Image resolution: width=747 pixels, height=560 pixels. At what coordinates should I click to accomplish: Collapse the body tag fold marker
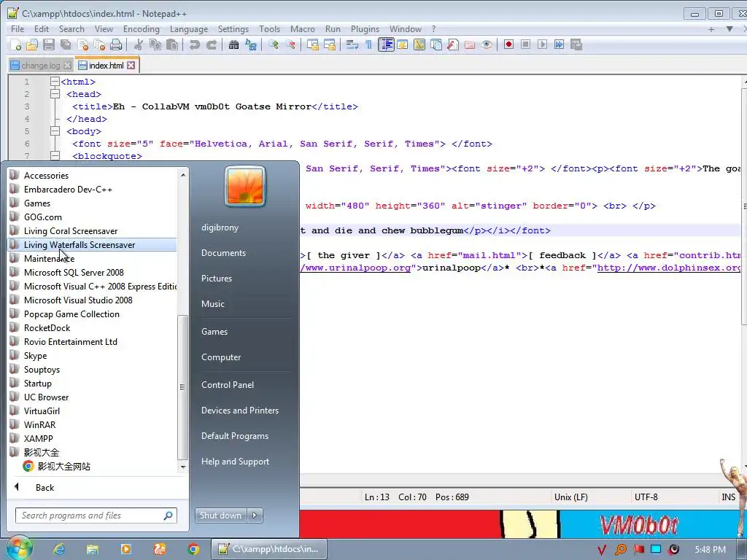(55, 131)
